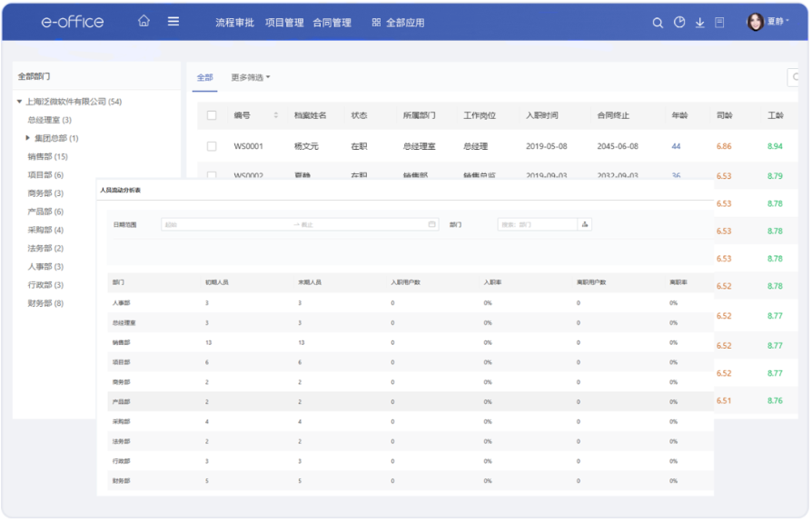Open the 流程审批 menu
812x522 pixels.
235,23
